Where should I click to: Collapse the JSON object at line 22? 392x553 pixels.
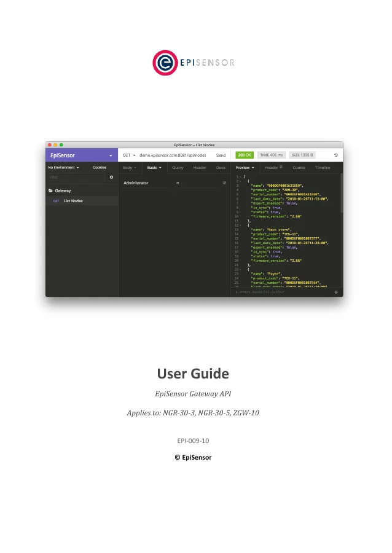[x=240, y=270]
